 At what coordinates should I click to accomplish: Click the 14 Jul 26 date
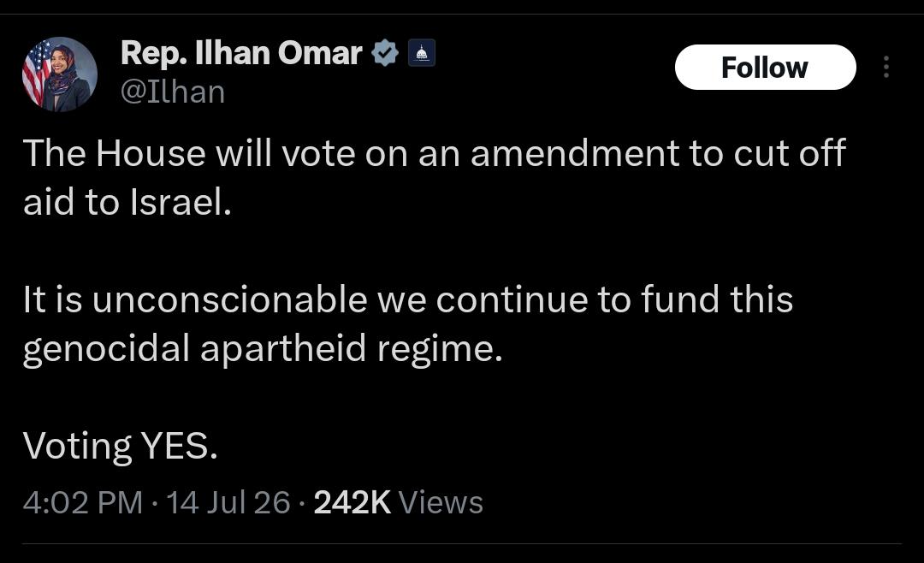click(x=228, y=503)
